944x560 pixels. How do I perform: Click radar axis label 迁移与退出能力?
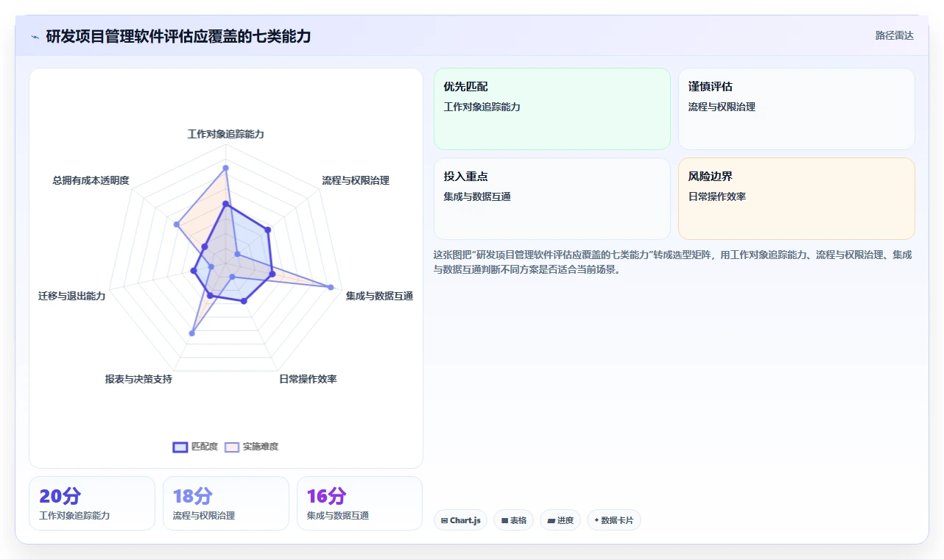tap(71, 296)
